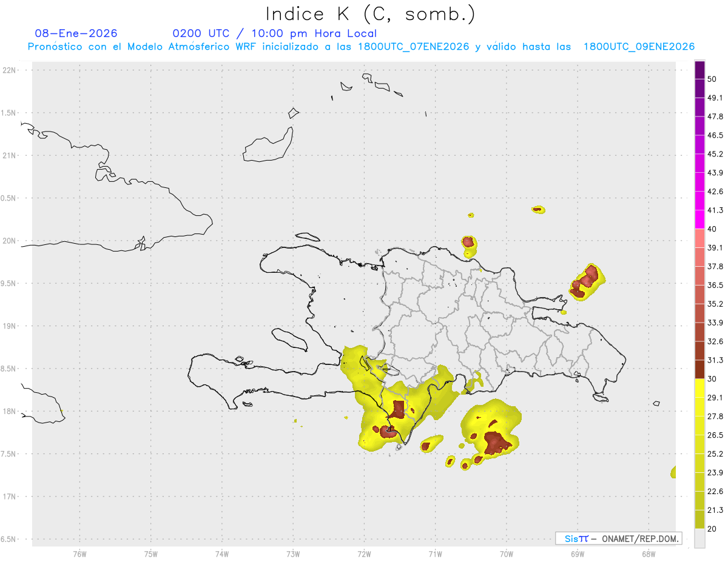Click the legend value '26.5'

pos(715,435)
